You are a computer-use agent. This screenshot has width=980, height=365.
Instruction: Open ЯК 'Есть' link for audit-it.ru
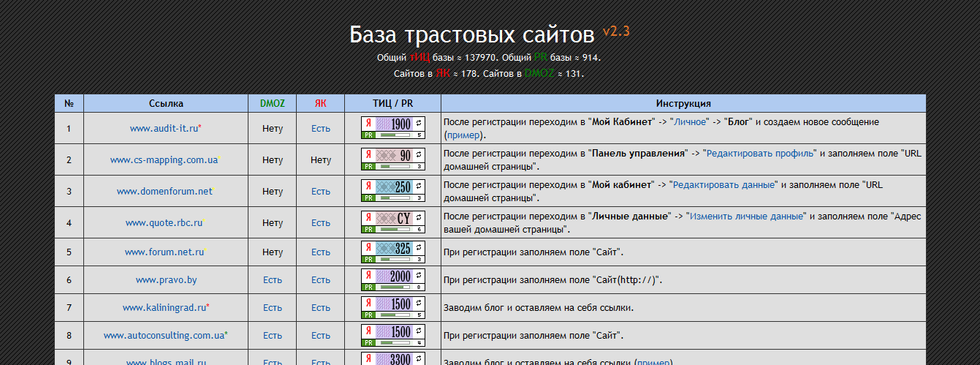321,128
